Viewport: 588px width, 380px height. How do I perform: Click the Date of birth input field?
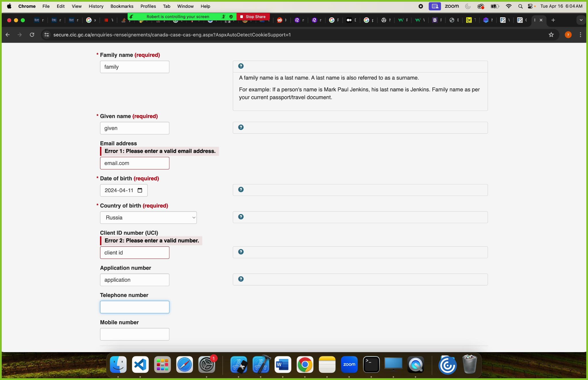coord(123,190)
